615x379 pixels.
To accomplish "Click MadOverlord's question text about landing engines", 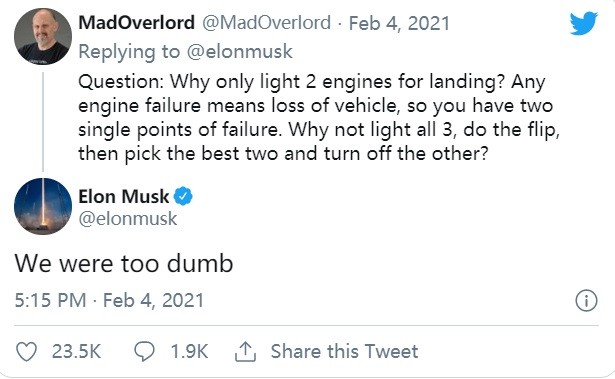I will click(319, 118).
